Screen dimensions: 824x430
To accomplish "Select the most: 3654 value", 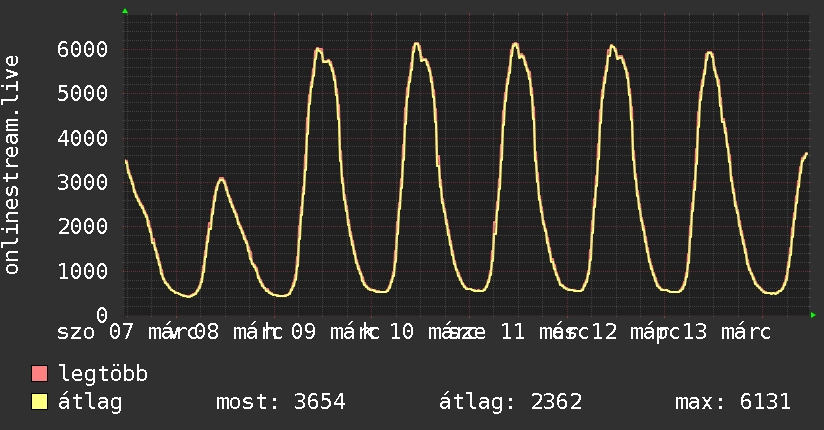I will (x=281, y=402).
